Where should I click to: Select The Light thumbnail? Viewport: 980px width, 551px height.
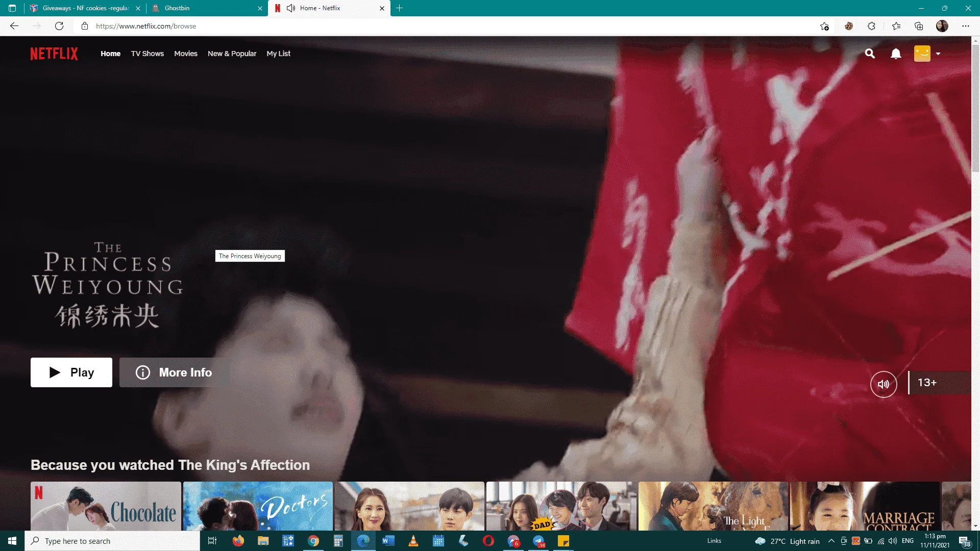pos(713,506)
